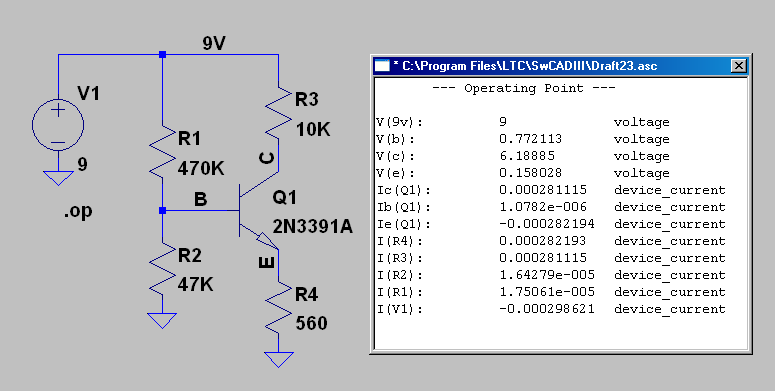Click the 560 value of R4
775x391 pixels.
click(x=311, y=323)
